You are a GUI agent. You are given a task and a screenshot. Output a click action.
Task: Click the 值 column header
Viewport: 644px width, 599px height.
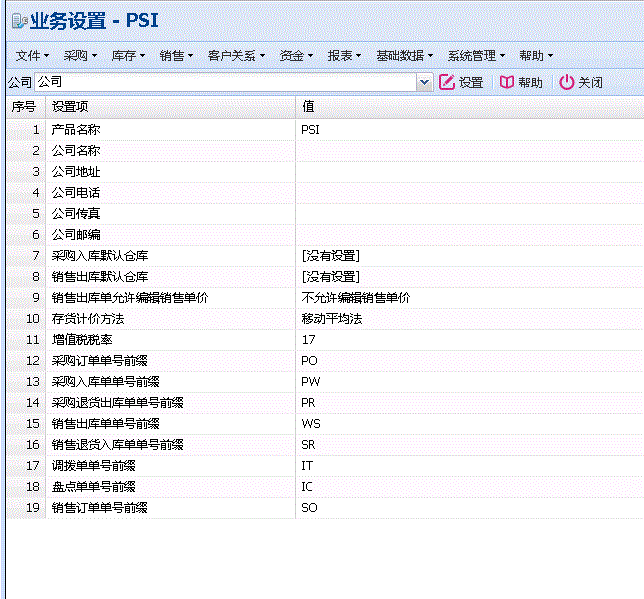(469, 107)
